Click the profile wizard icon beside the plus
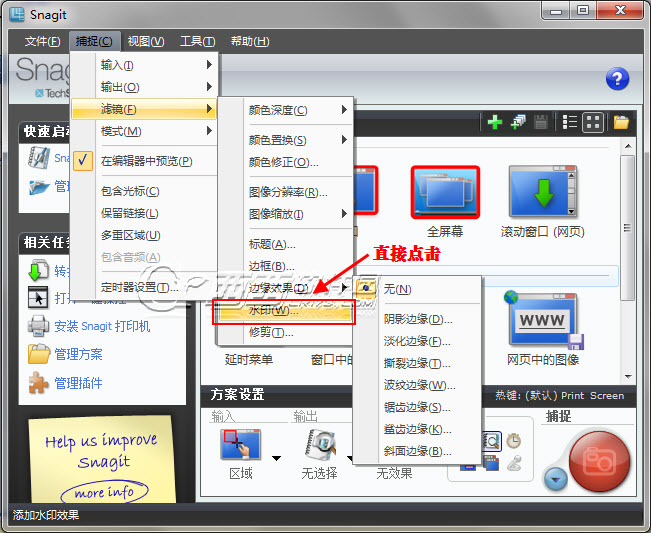Image resolution: width=651 pixels, height=533 pixels. [518, 122]
